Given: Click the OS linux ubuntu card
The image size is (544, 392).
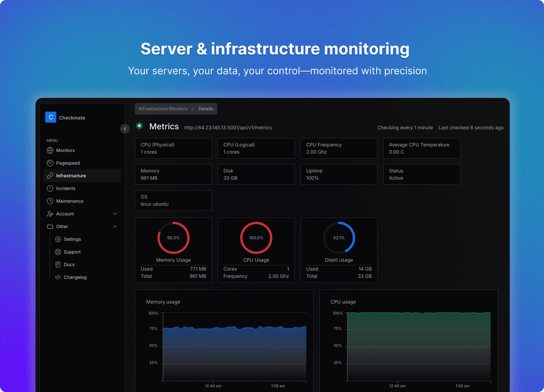Looking at the screenshot, I should 173,200.
